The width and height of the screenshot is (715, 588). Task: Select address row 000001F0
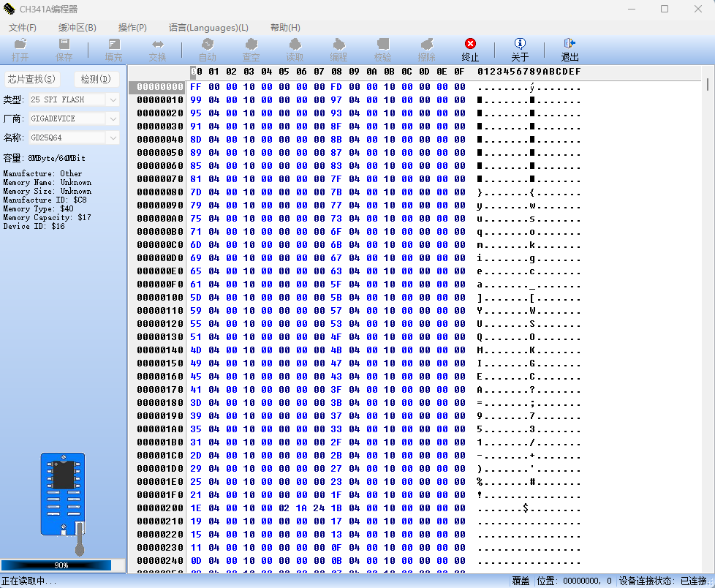pyautogui.click(x=160, y=495)
